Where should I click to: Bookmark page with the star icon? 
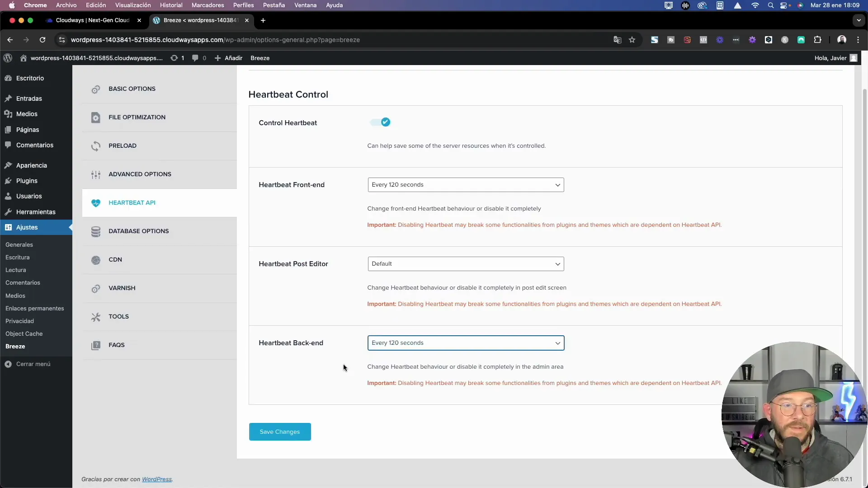[632, 40]
